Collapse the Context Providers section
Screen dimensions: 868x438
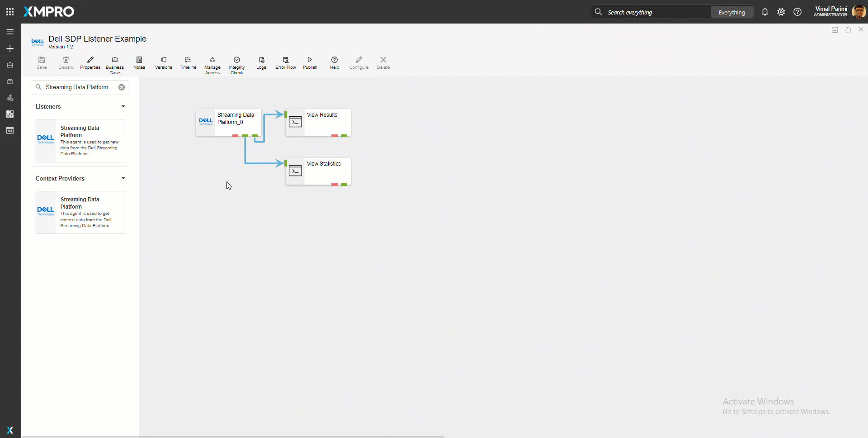123,178
